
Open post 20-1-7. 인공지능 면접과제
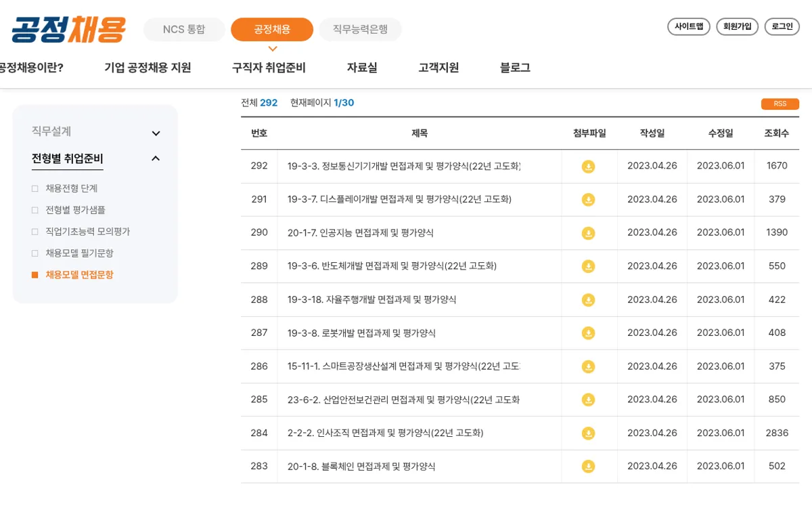click(361, 232)
